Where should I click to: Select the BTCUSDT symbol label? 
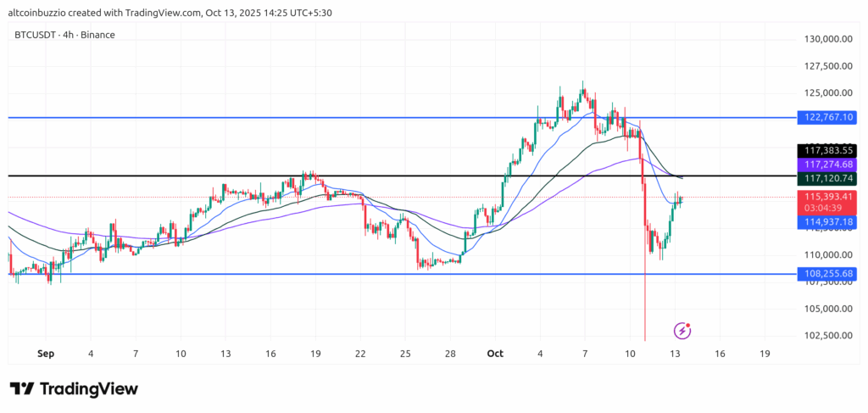coord(36,35)
